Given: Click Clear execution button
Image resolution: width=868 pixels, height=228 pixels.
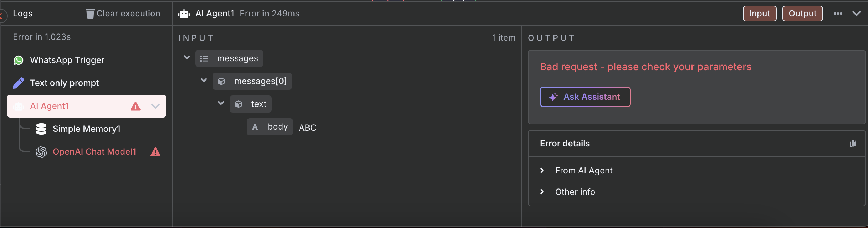Looking at the screenshot, I should pyautogui.click(x=123, y=14).
